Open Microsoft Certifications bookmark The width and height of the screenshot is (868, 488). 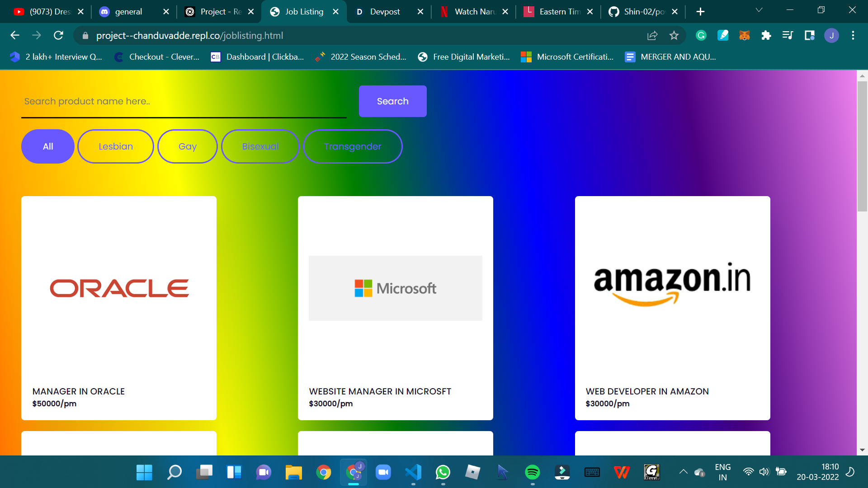click(568, 57)
